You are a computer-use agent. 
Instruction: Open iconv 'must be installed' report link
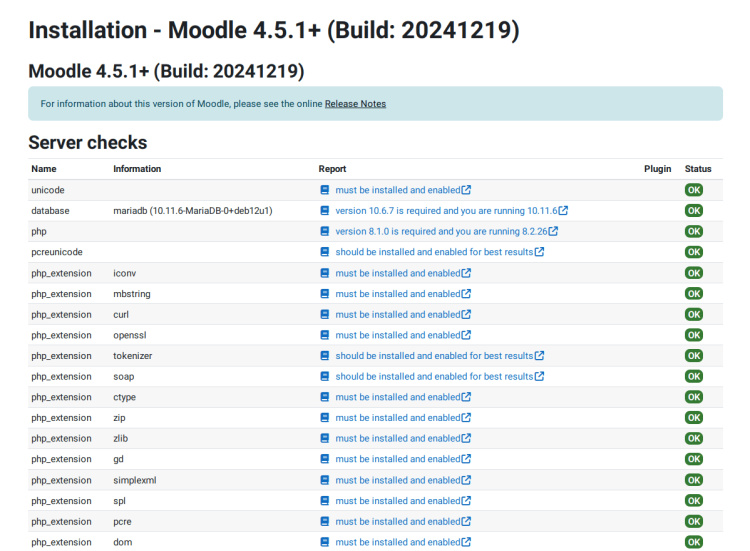397,273
